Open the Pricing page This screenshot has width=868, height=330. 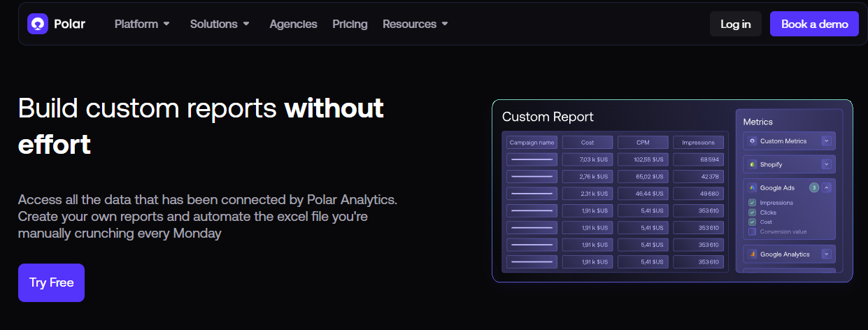click(x=350, y=24)
